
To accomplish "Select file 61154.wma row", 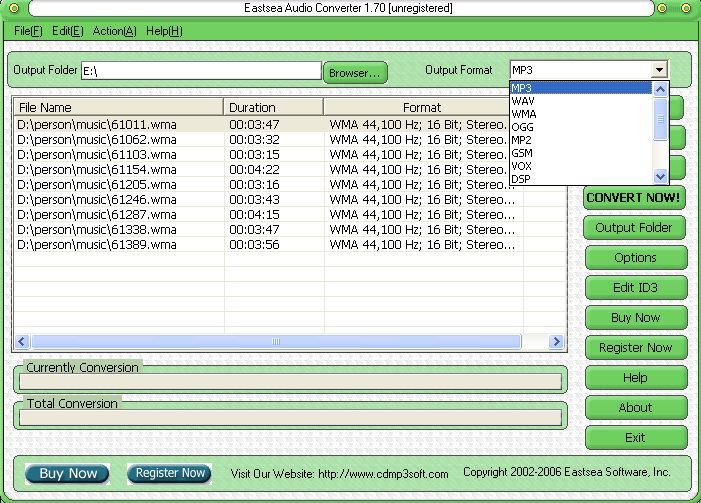I will coord(268,169).
